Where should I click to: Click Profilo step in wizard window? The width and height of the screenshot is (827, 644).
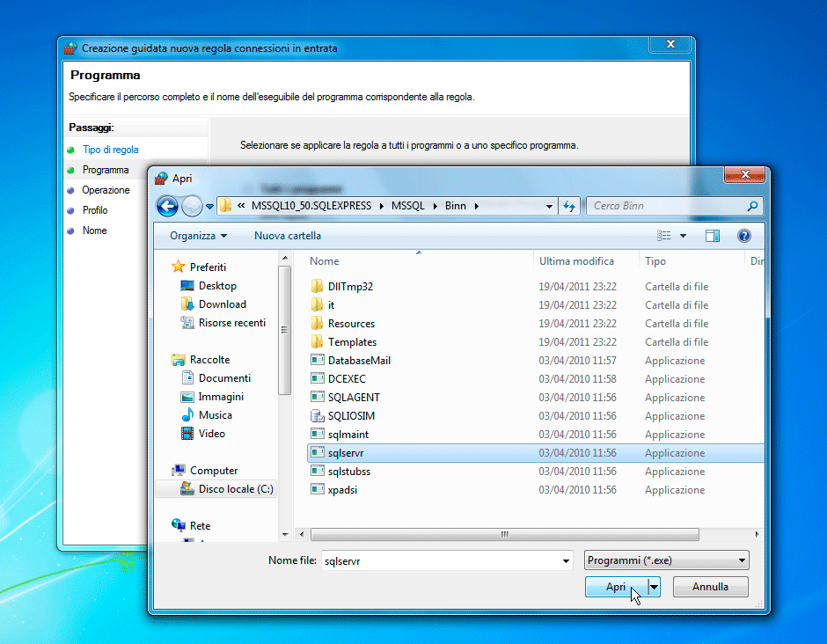click(95, 210)
